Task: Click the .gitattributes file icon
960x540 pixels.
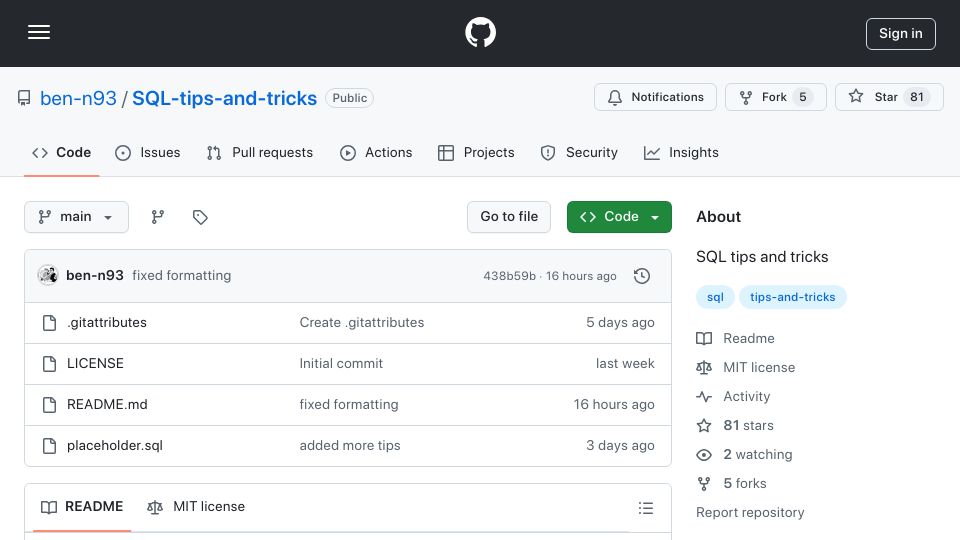Action: click(50, 323)
